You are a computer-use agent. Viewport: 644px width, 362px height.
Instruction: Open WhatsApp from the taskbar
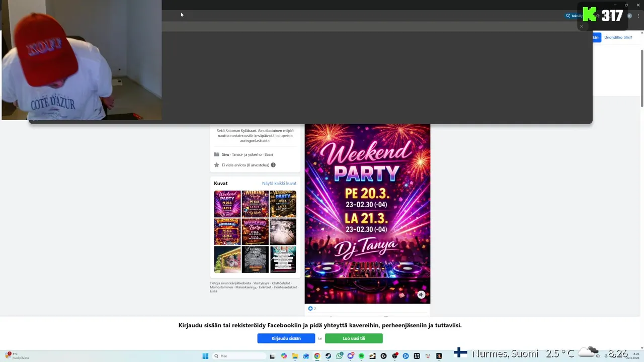click(340, 356)
